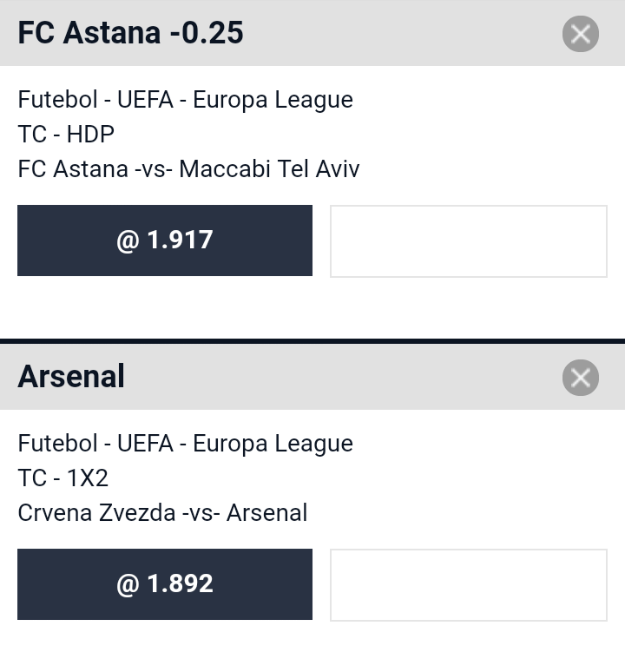Screen dimensions: 625x672
Task: Click Maccabi Tel Aviv team name
Action: pyautogui.click(x=269, y=168)
